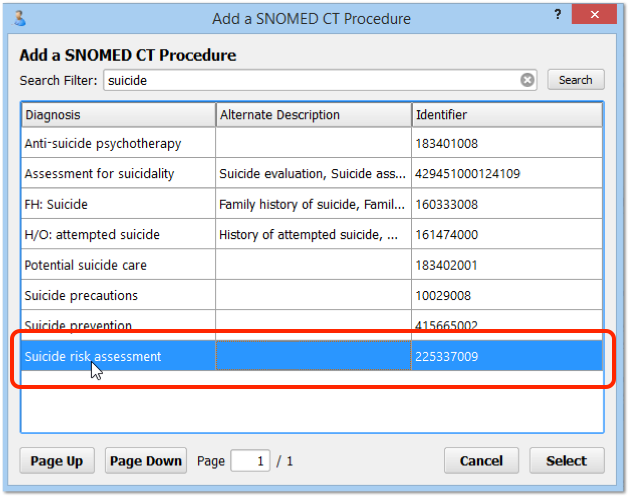Click the Identifier column header
The image size is (630, 497).
(x=507, y=115)
